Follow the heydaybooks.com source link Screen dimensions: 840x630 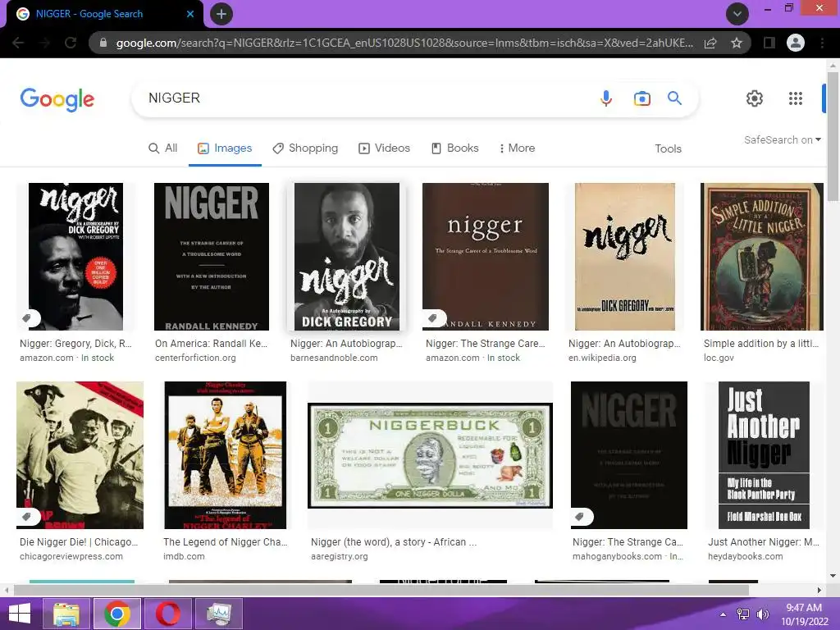tap(745, 557)
